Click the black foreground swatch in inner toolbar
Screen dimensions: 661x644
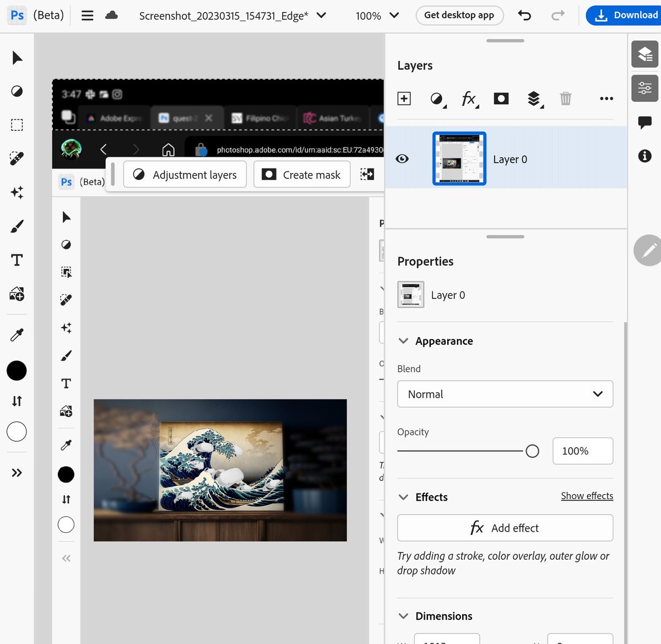click(66, 474)
